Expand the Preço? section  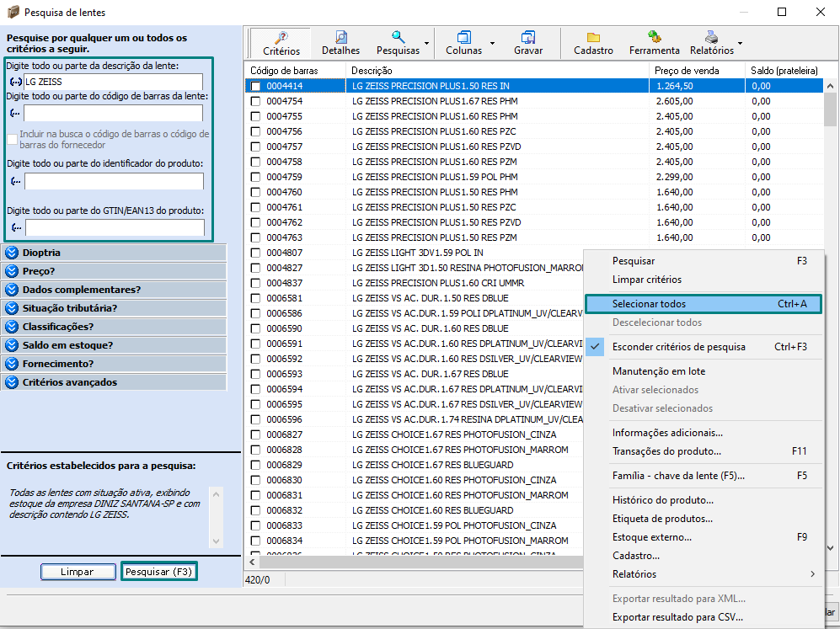point(114,271)
